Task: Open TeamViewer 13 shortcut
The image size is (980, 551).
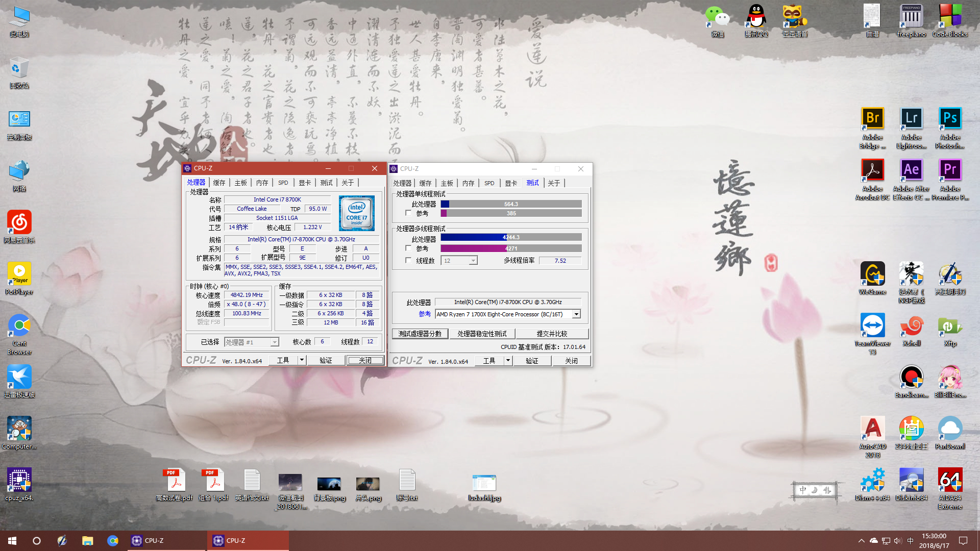Action: coord(872,334)
